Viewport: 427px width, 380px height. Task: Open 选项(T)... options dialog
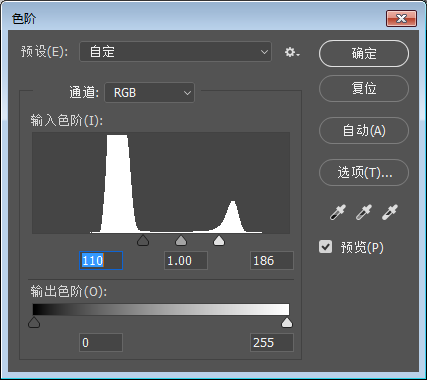click(364, 172)
